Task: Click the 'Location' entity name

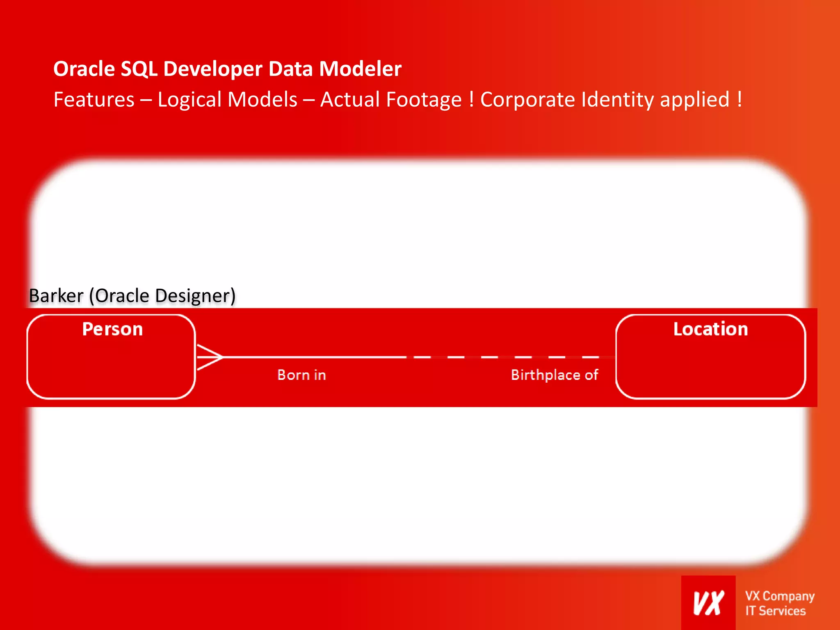Action: coord(710,329)
